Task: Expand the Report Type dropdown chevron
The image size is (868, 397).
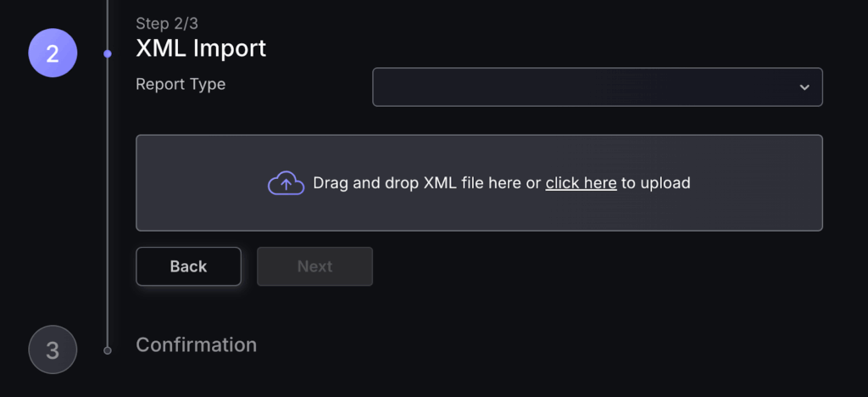Action: tap(804, 87)
